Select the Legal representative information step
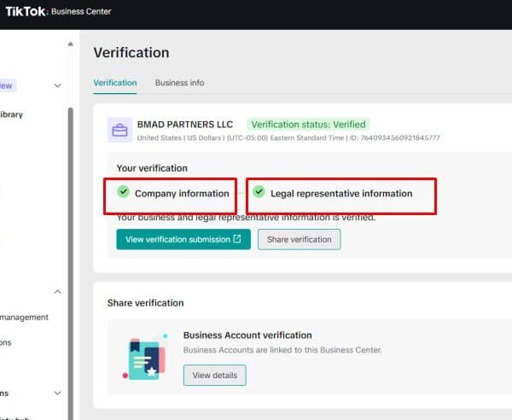The width and height of the screenshot is (512, 420). coord(341,196)
